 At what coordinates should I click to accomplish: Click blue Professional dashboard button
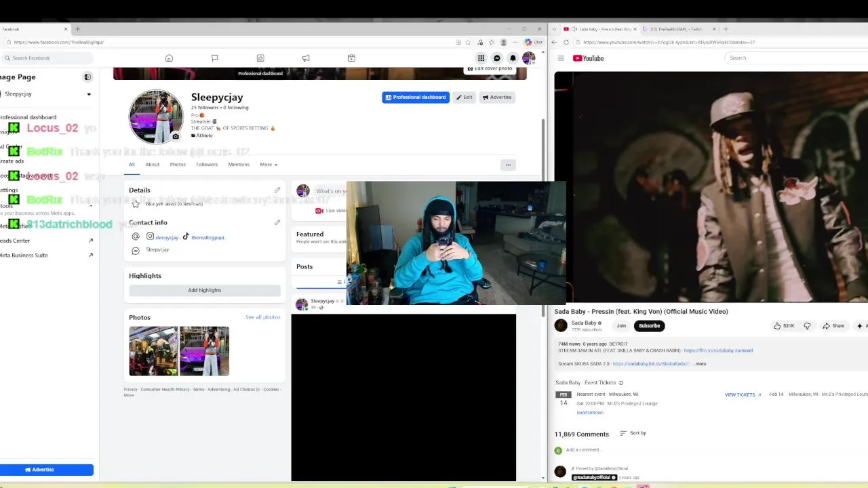[416, 98]
